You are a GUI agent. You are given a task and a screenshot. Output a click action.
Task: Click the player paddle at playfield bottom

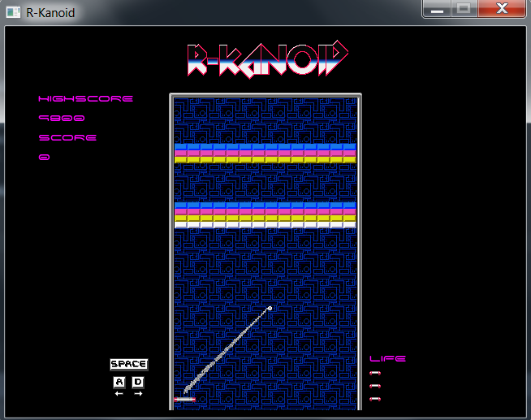(x=184, y=399)
